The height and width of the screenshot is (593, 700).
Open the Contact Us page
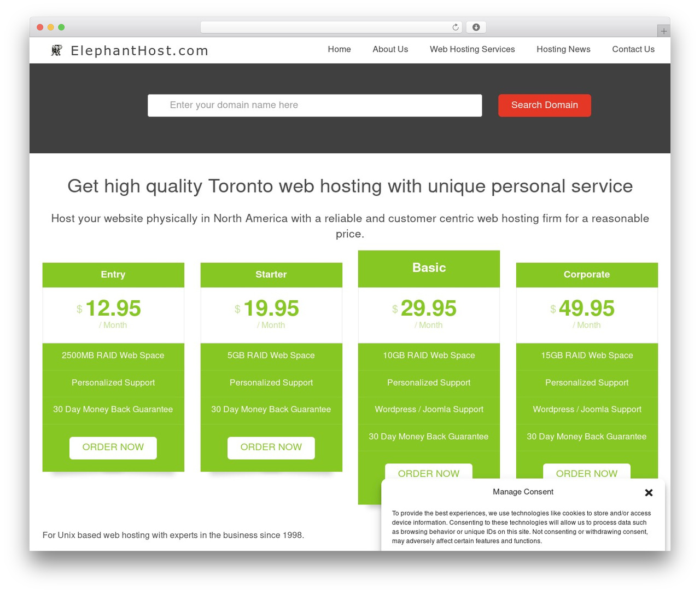point(633,49)
